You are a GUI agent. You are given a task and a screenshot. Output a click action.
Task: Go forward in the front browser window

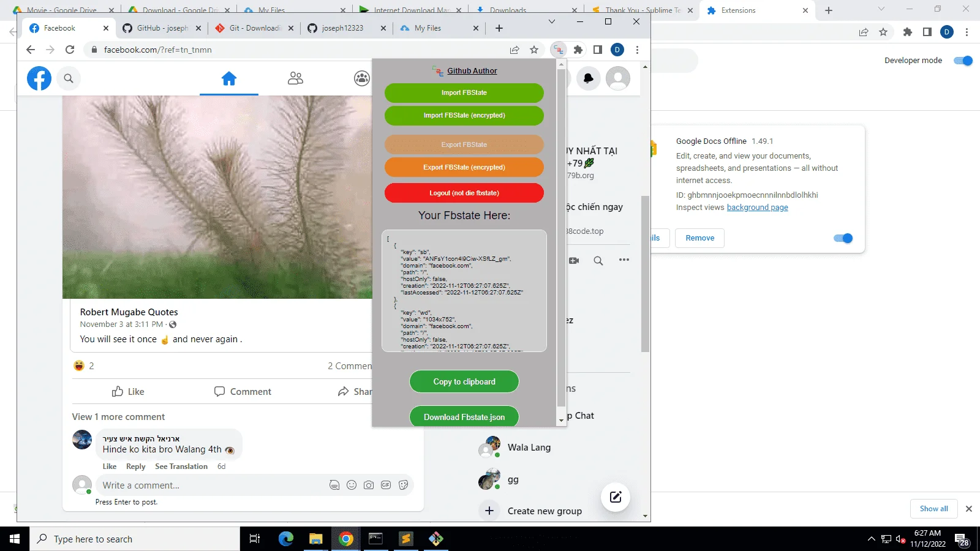point(50,50)
